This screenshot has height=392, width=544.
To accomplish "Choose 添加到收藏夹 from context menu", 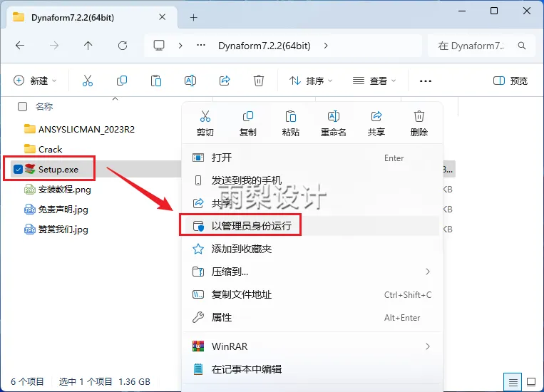I will point(311,249).
